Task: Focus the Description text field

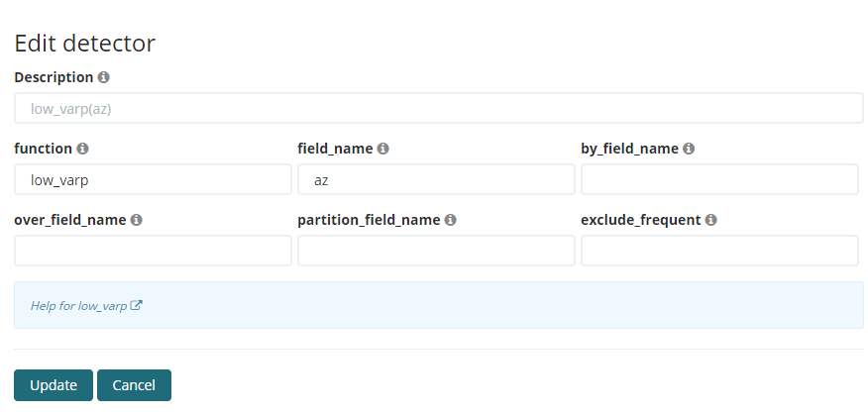Action: (438, 108)
